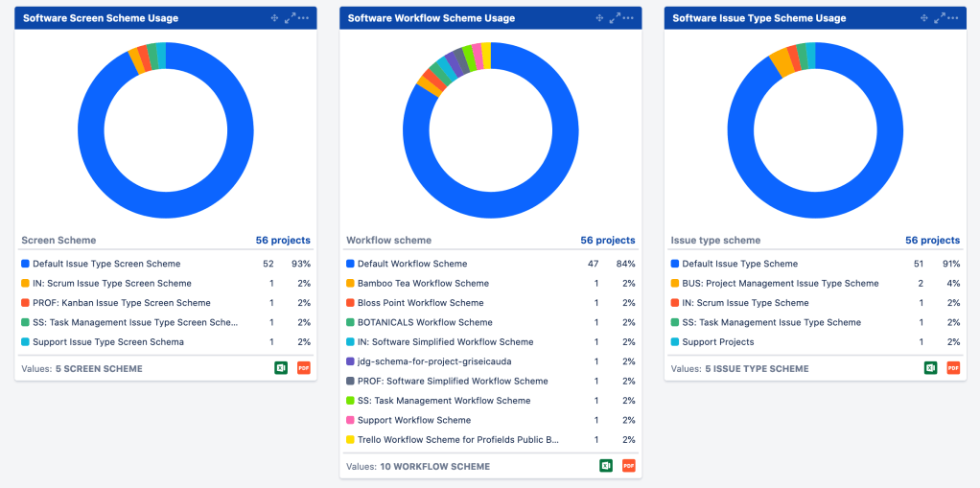Save Issue Type Scheme gadget as PDF
980x488 pixels.
pos(953,368)
